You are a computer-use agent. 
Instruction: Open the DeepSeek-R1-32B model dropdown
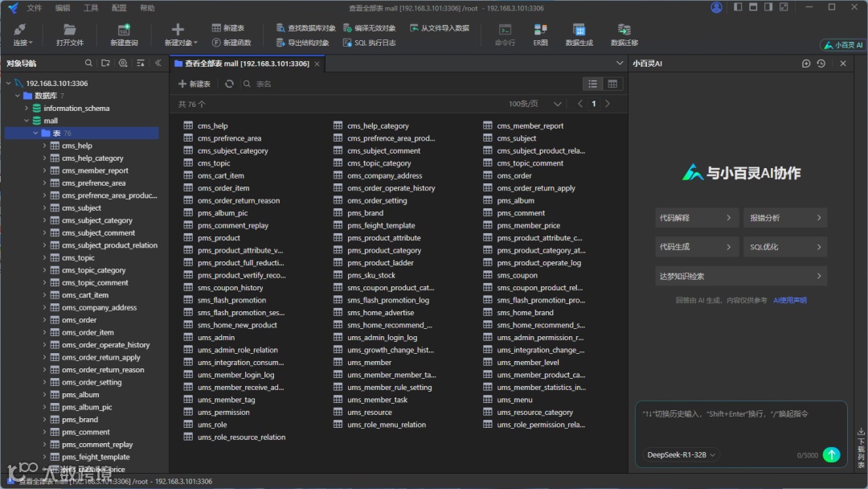682,454
